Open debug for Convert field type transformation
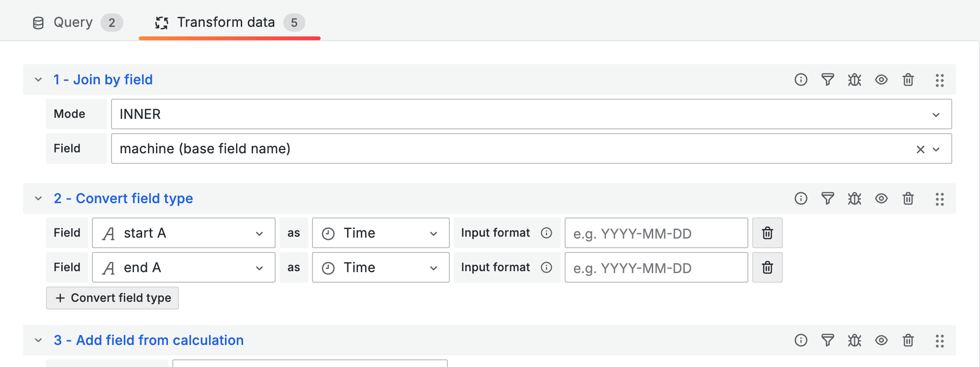The image size is (980, 367). click(x=855, y=198)
